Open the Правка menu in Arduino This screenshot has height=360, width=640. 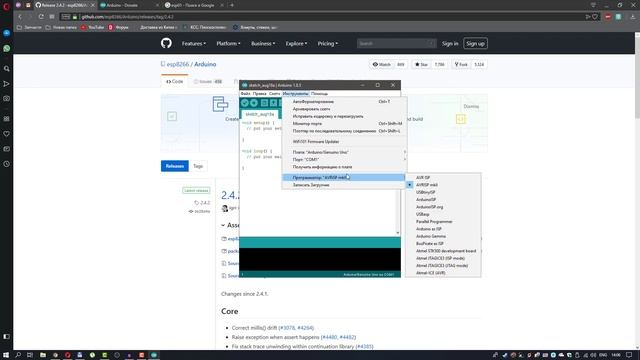tap(259, 94)
